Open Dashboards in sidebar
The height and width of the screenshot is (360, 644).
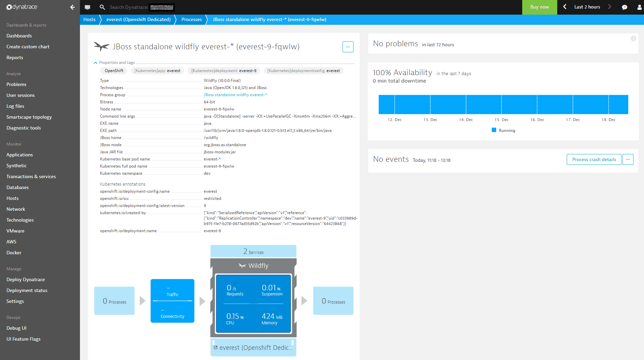pos(19,36)
